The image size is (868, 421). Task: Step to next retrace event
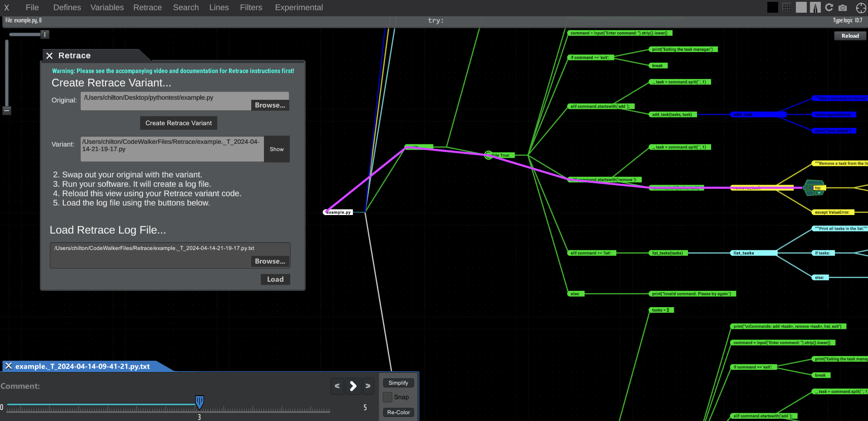point(368,386)
